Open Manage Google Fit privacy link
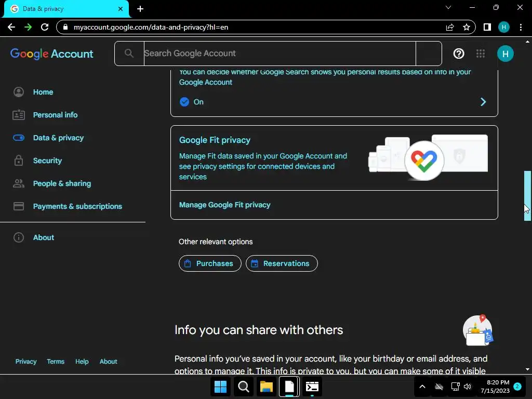 (x=224, y=205)
